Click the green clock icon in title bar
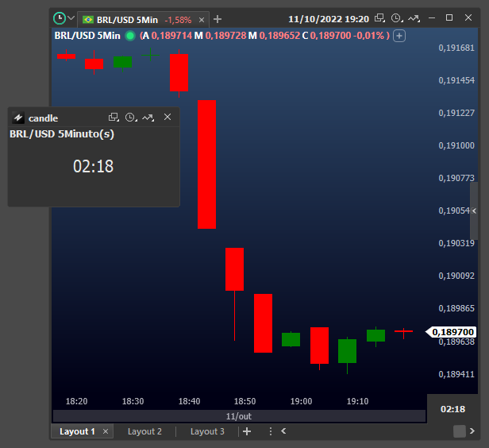 point(60,18)
